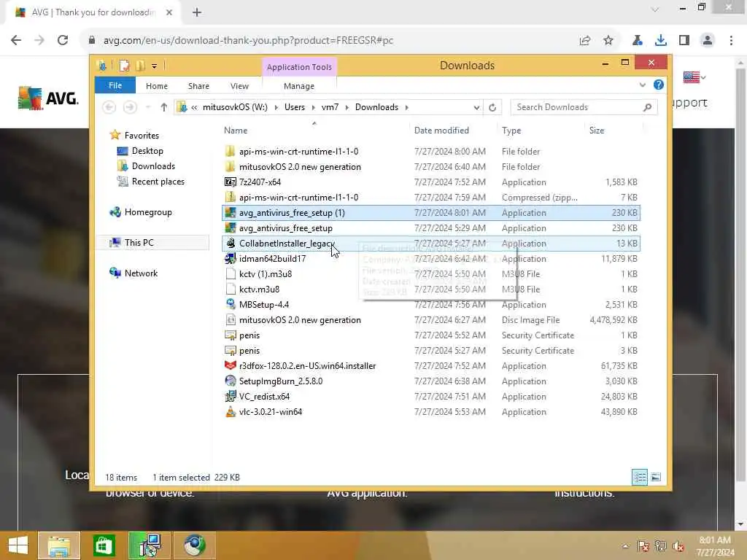The image size is (747, 560).
Task: Open address bar history dropdown
Action: [x=476, y=107]
